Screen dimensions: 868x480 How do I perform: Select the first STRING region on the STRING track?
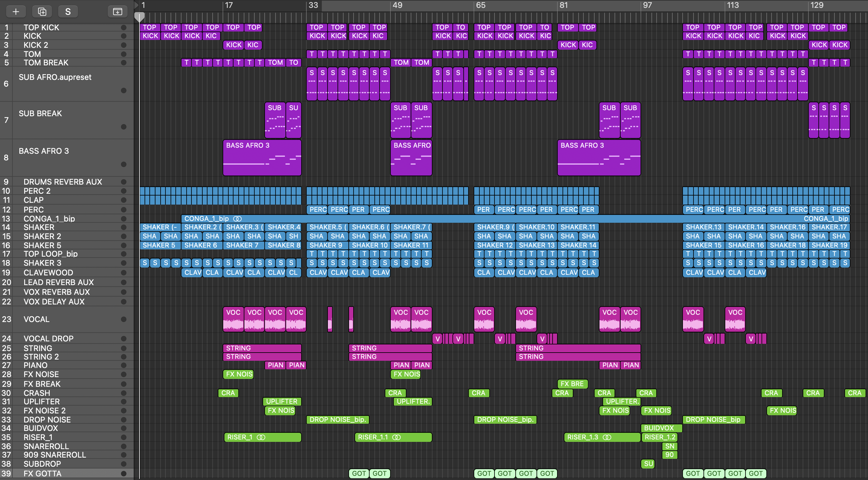tap(262, 348)
